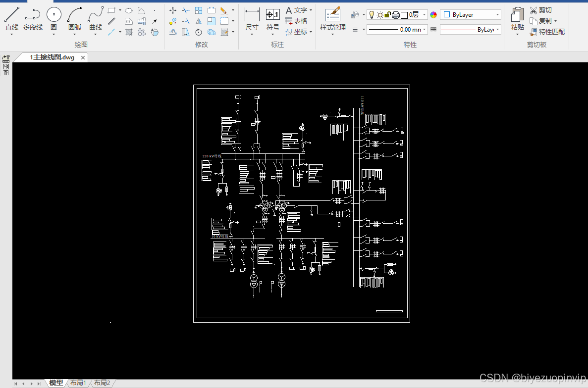Image resolution: width=588 pixels, height=388 pixels.
Task: Expand the 圆 dropdown arrow
Action: tap(53, 34)
